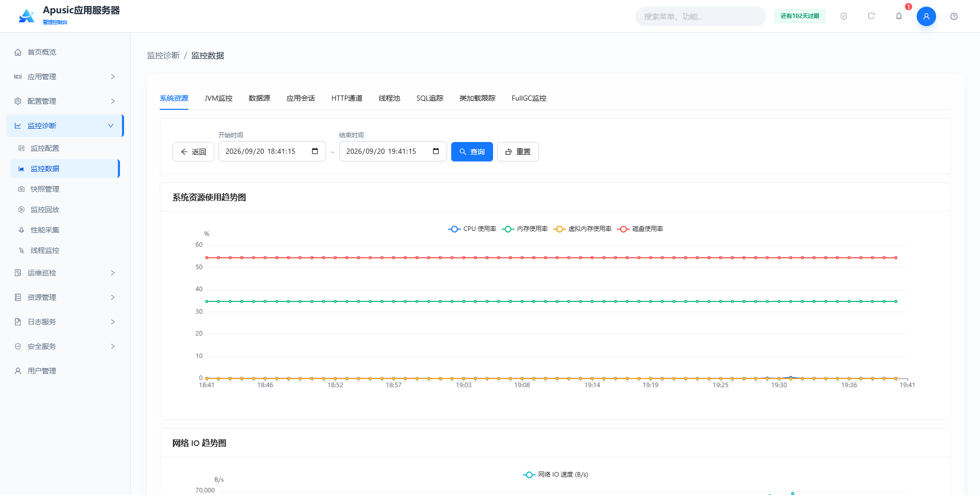This screenshot has height=495, width=980.
Task: Toggle 虚拟内存使用率 legend series
Action: pyautogui.click(x=582, y=229)
